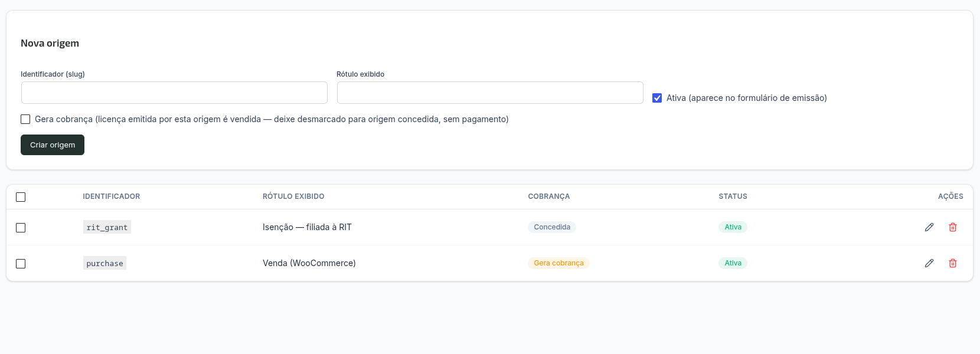
Task: Click the 'Ativa (aparece no formulário de emissão)' label
Action: tap(747, 98)
